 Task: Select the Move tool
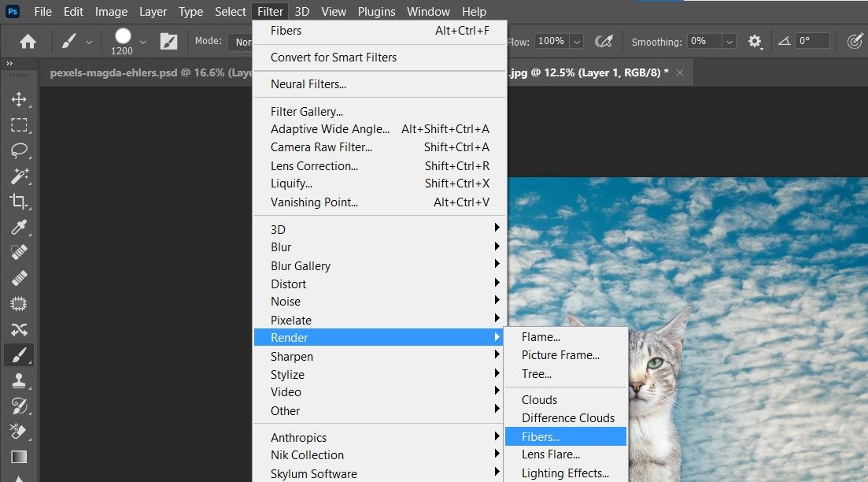click(19, 99)
